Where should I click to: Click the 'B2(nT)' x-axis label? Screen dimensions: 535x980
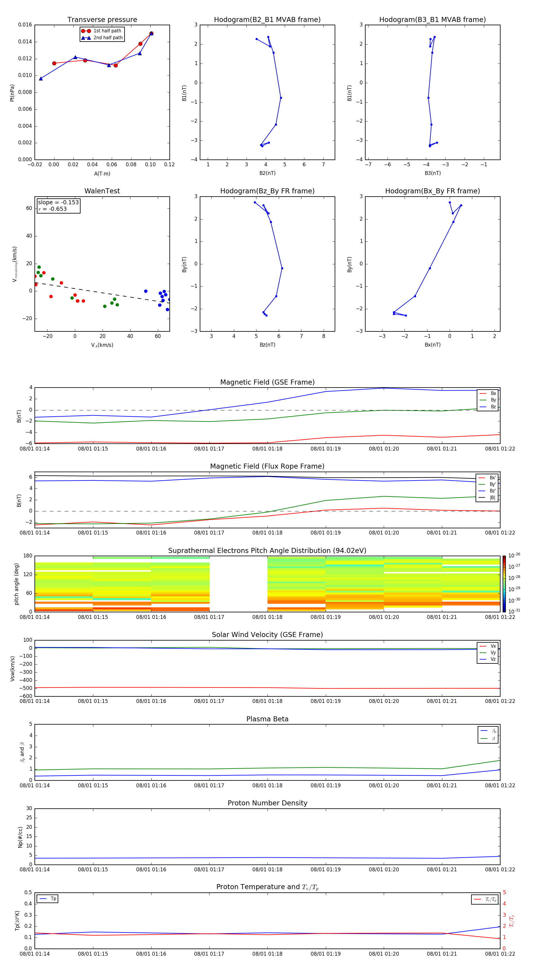pos(267,173)
